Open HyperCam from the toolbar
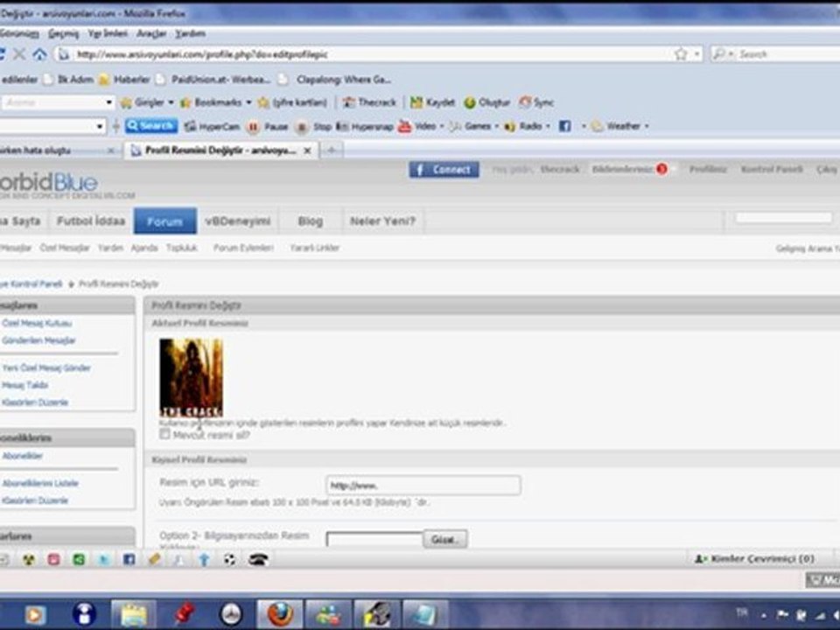 [212, 126]
